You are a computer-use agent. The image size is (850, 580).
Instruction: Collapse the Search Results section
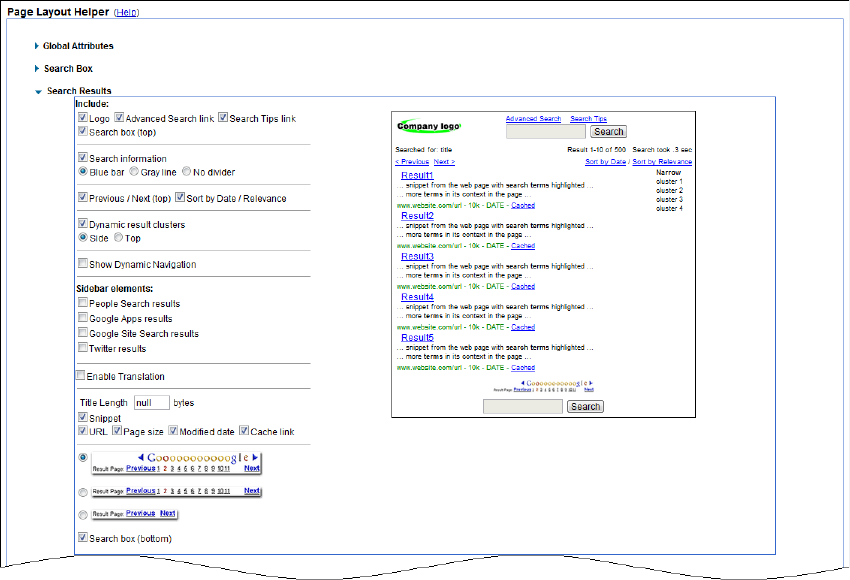click(x=38, y=92)
